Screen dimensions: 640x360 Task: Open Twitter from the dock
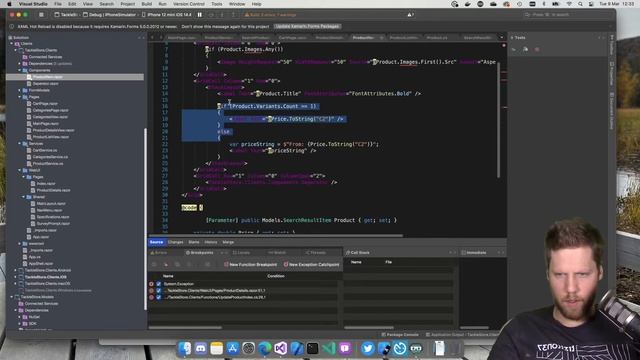[367, 348]
